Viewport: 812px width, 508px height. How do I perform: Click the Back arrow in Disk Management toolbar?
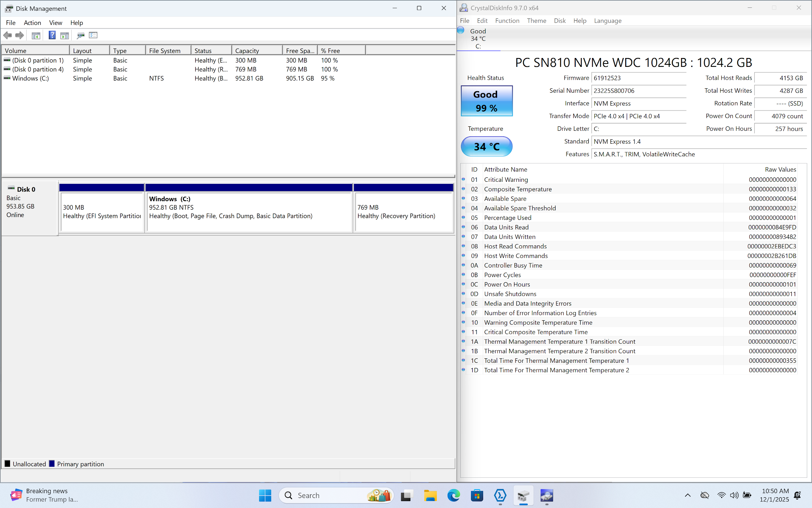[x=7, y=35]
